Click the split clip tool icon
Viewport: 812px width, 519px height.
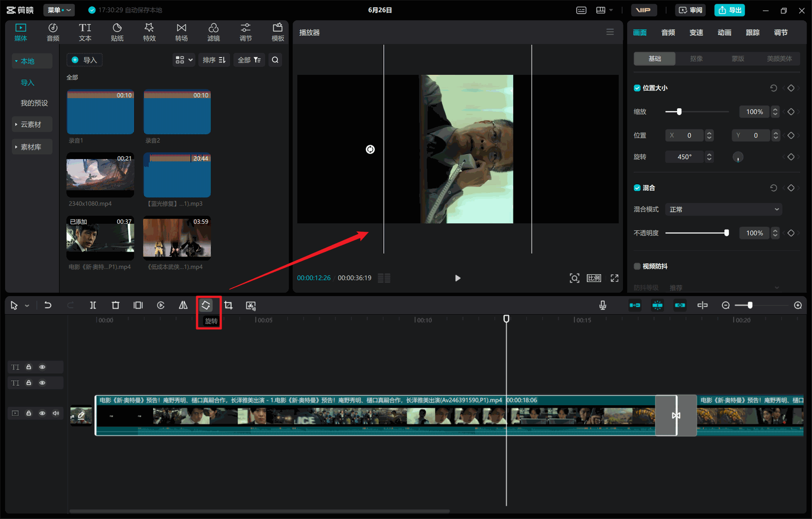(x=93, y=305)
